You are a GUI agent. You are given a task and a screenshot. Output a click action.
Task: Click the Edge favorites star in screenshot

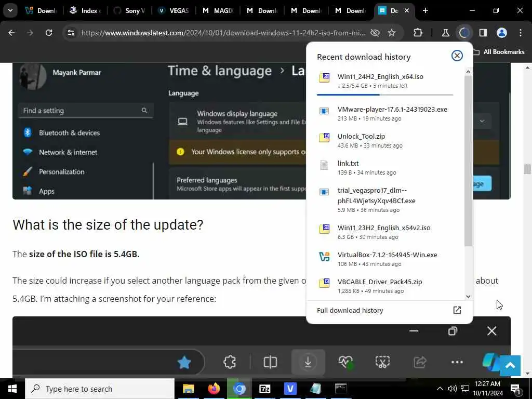point(184,362)
